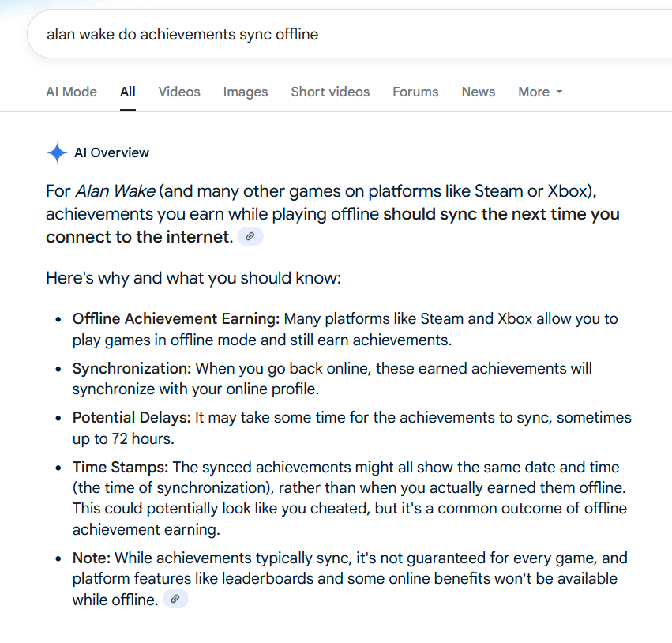The width and height of the screenshot is (672, 643).
Task: Click bold 'should sync the next time you' text
Action: (x=501, y=214)
